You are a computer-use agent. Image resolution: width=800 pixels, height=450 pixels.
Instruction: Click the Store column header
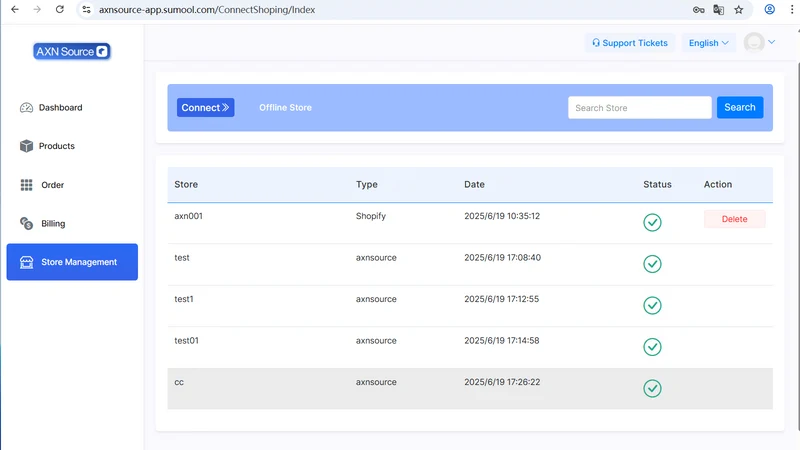pos(186,184)
